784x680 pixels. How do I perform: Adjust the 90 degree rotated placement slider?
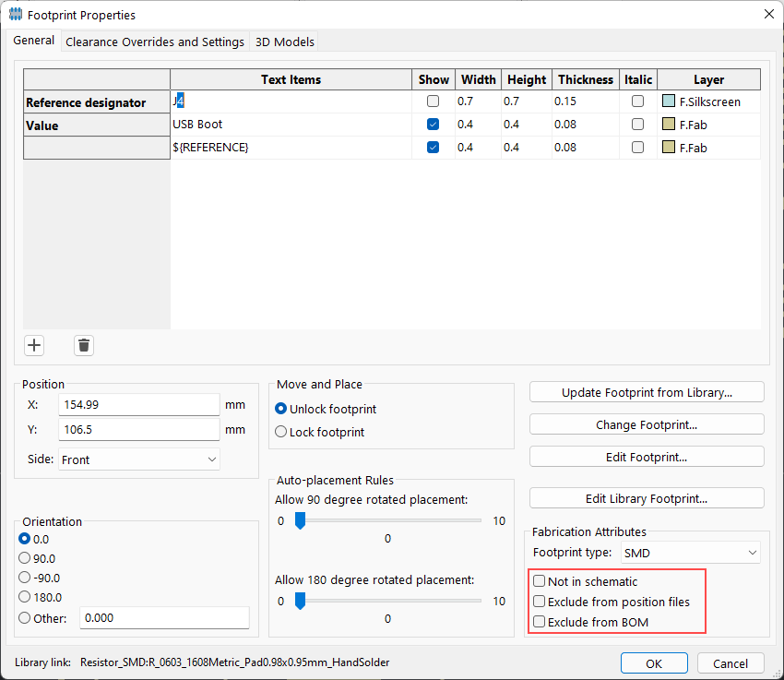pos(300,520)
